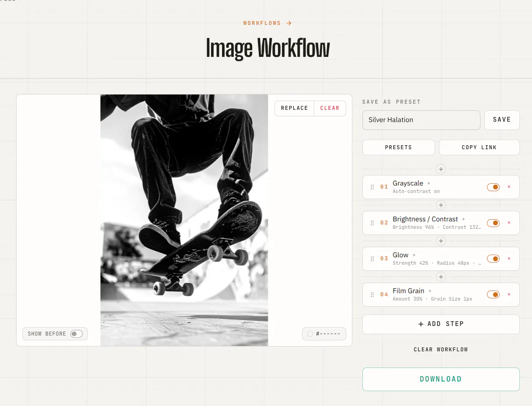Click the color picker circle beside the hex value
Screen dimensions: 532x406
click(x=310, y=334)
